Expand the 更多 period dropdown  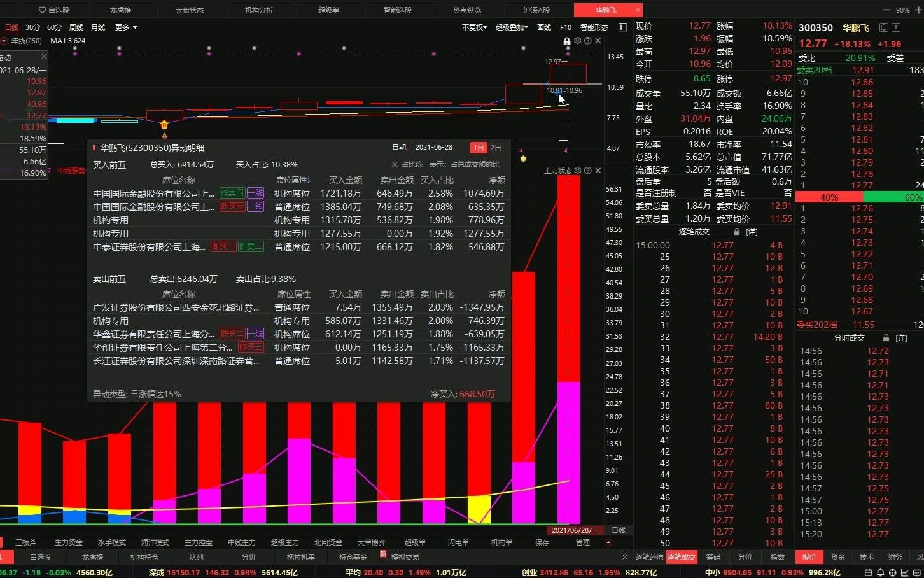pyautogui.click(x=125, y=27)
